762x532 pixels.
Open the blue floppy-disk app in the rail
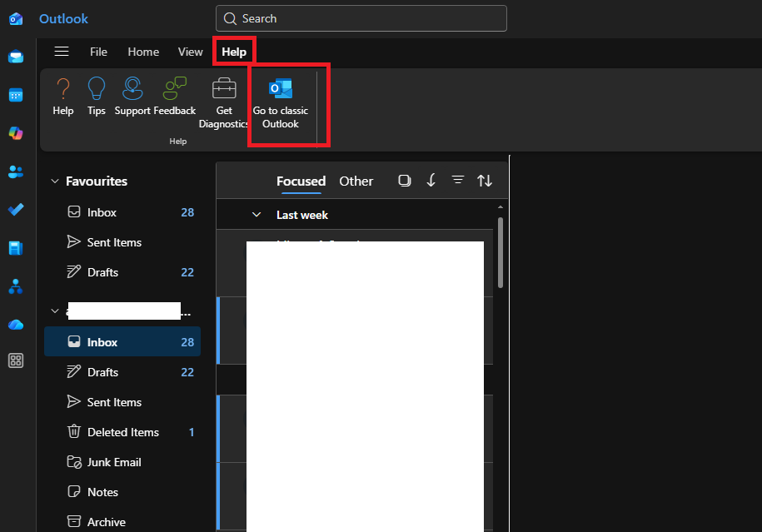click(16, 248)
